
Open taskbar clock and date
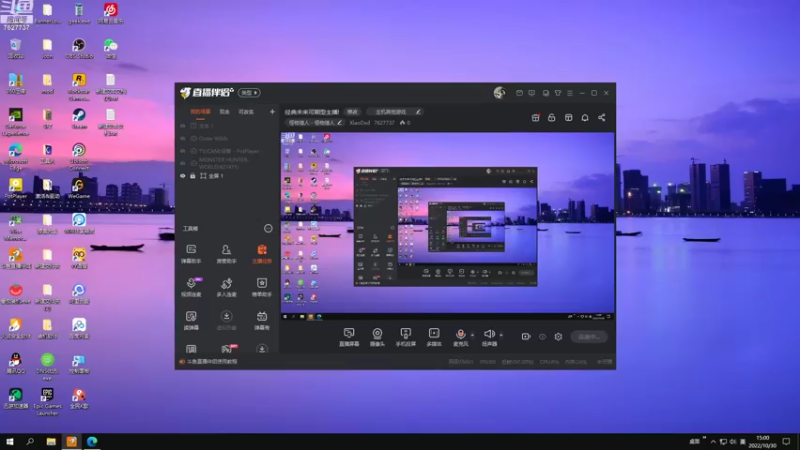click(762, 442)
